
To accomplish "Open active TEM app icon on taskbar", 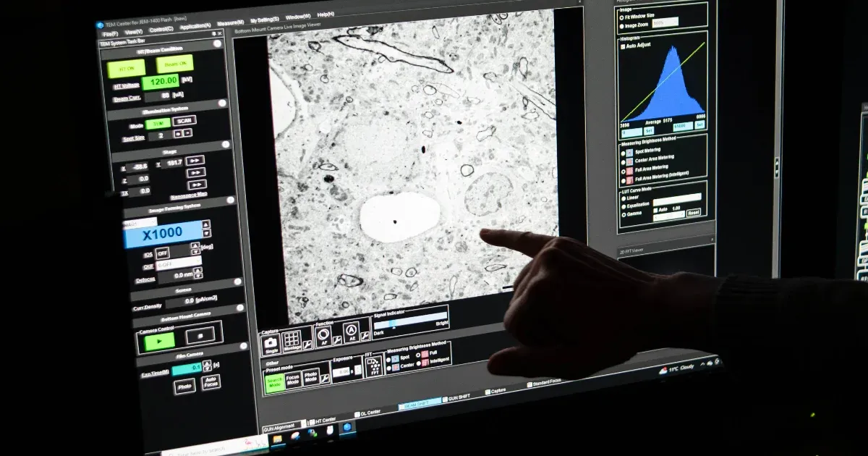I will 348,427.
